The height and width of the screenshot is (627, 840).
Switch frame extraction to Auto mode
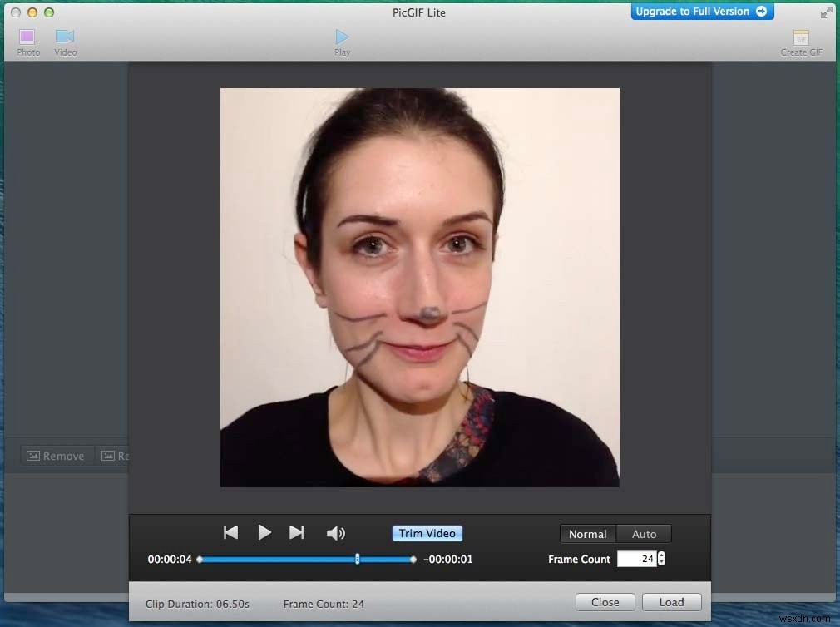pyautogui.click(x=644, y=533)
